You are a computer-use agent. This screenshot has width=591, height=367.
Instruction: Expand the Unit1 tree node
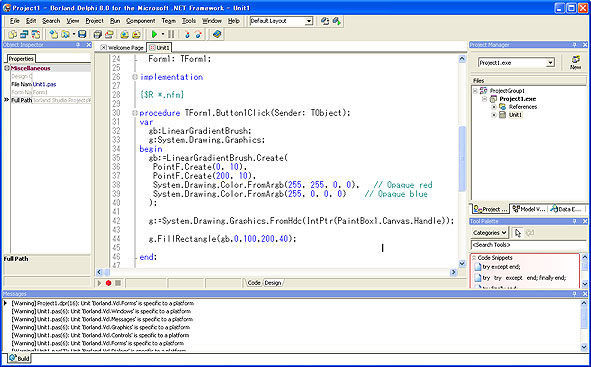click(x=493, y=115)
